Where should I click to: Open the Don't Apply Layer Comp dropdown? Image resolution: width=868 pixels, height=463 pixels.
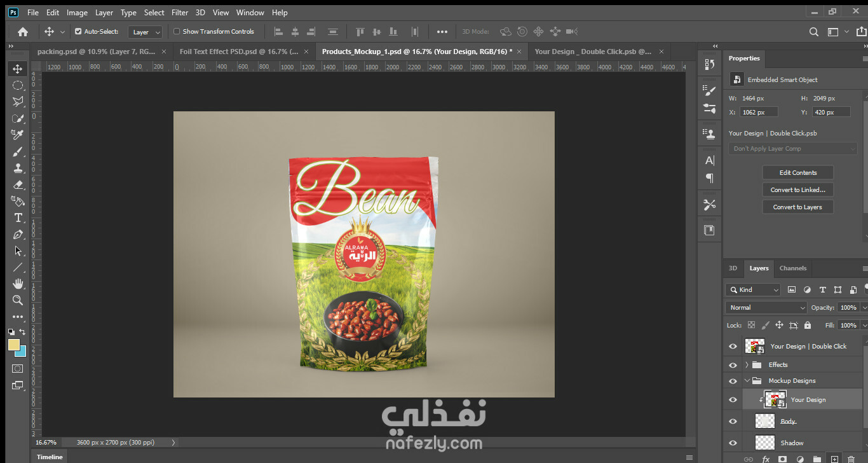point(793,149)
